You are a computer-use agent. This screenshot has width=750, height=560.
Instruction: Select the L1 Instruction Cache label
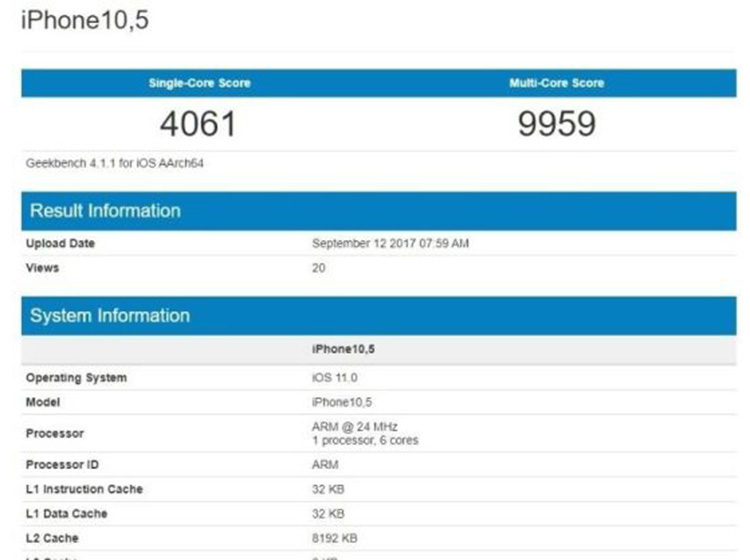84,489
